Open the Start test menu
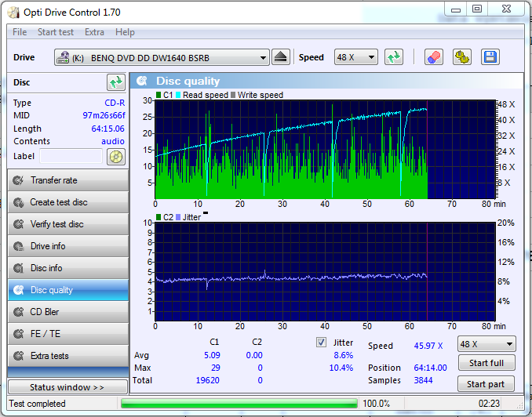 [56, 32]
